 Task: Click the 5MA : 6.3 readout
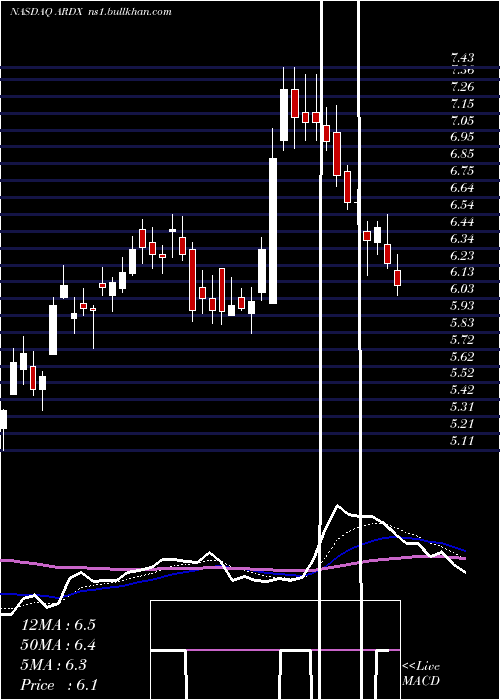(x=54, y=665)
